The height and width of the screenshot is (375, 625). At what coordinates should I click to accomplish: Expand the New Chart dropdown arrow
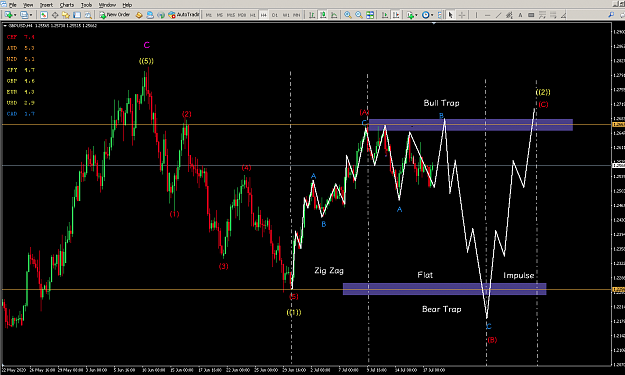point(15,15)
